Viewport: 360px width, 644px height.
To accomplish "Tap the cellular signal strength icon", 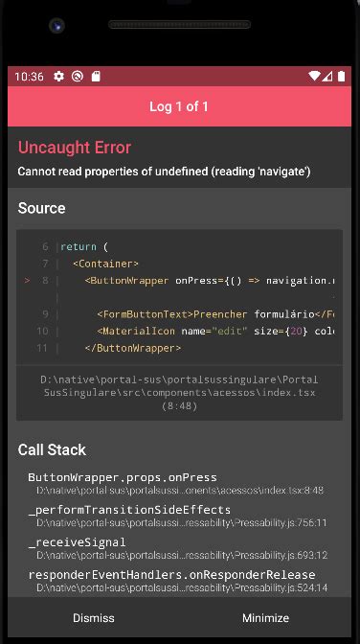I will [x=327, y=77].
